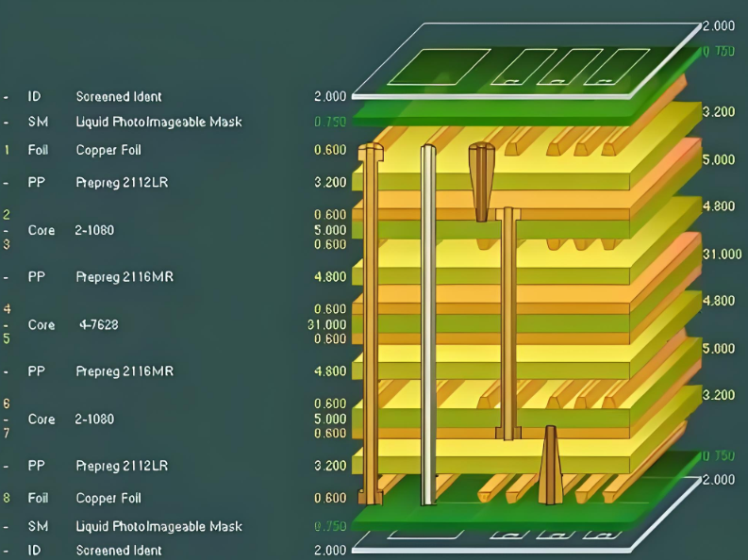Viewport: 748px width, 560px height.
Task: Click 'Prepreg 2116MR' between layers 5 and 6
Action: pos(125,371)
